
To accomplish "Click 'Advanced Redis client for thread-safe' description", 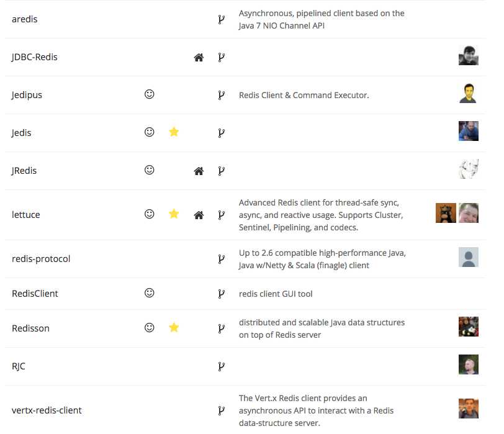I will pos(321,215).
